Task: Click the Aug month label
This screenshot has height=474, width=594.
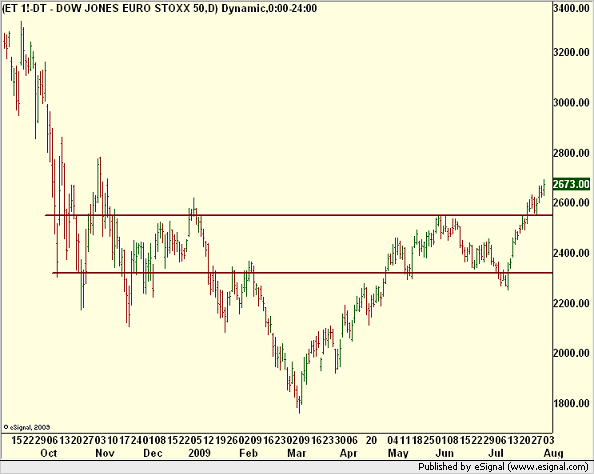Action: 554,453
